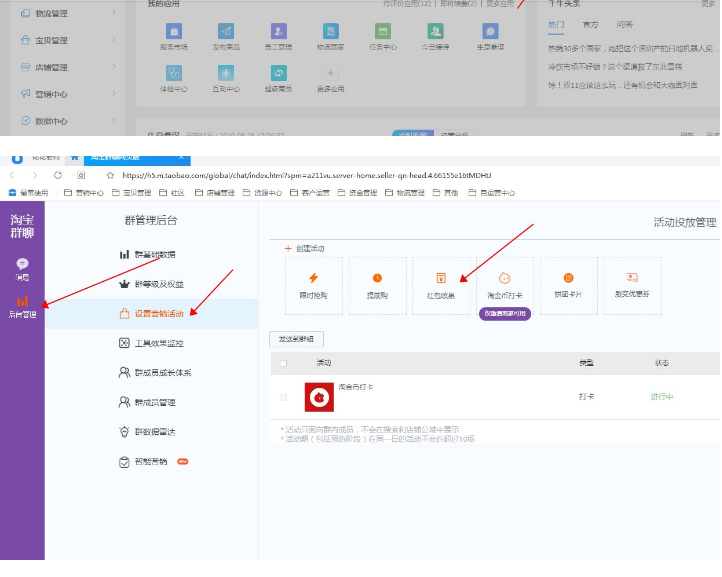This screenshot has height=577, width=722.
Task: Open the rightmost coupon activity card
Action: [x=632, y=285]
